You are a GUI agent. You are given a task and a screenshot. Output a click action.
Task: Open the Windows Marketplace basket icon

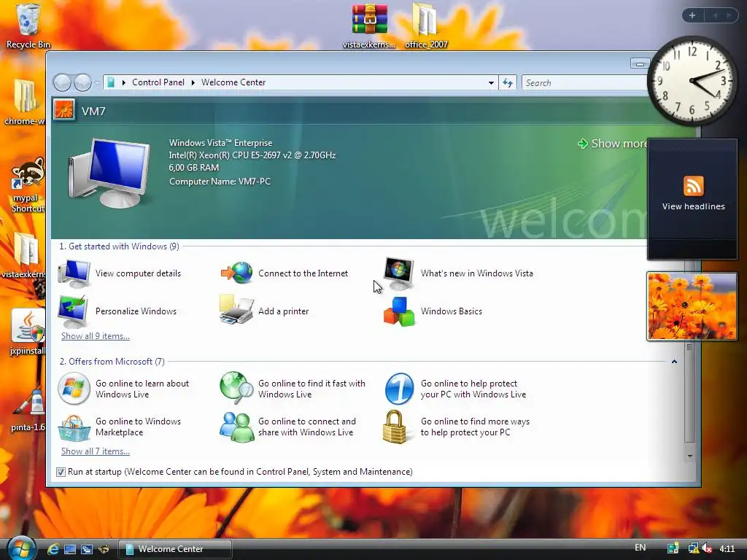click(x=74, y=427)
